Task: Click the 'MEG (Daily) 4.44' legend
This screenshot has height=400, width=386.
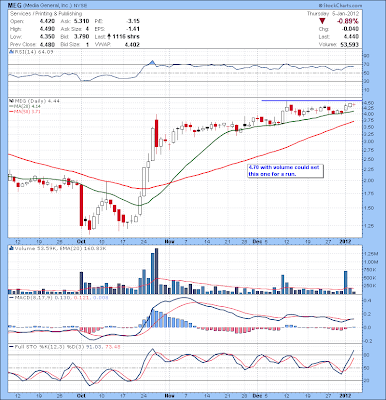Action: tap(37, 100)
